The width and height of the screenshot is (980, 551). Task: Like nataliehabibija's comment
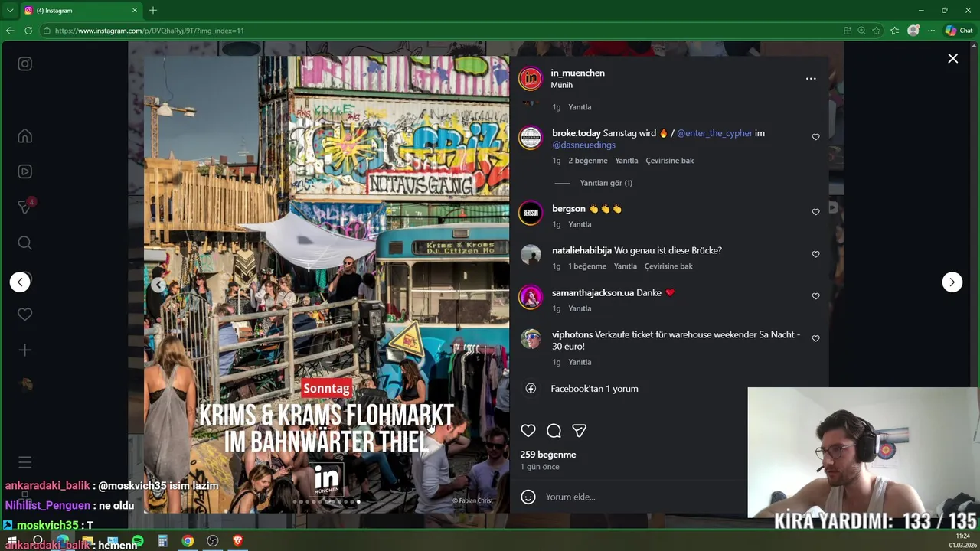point(815,254)
